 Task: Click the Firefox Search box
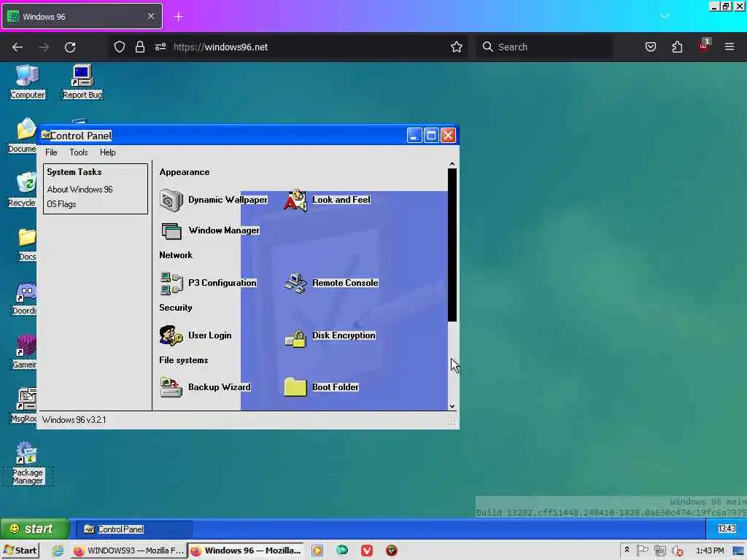544,47
